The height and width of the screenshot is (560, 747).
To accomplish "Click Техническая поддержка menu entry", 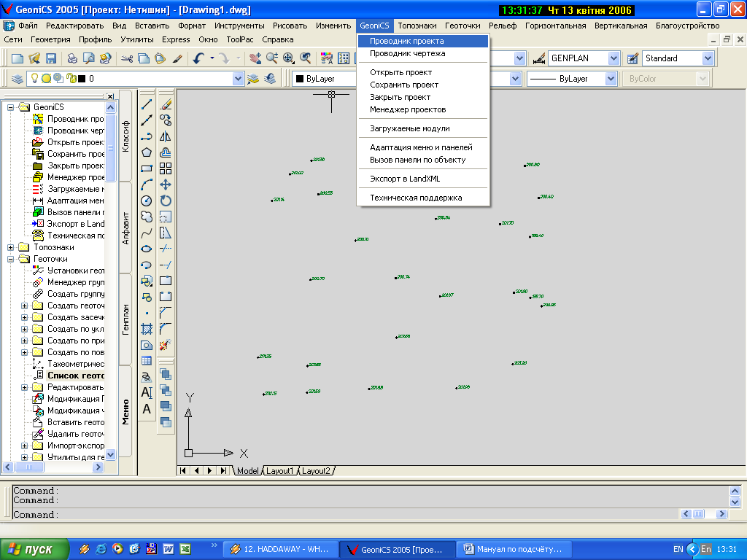I will (423, 198).
